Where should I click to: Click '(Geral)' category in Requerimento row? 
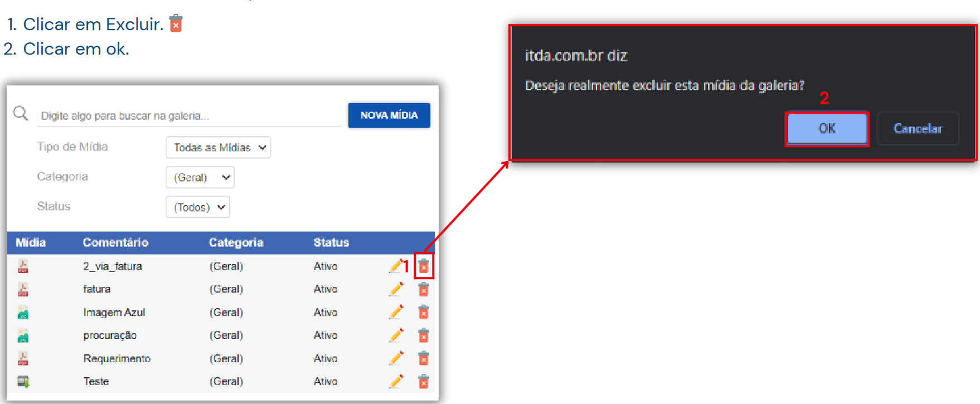[226, 358]
